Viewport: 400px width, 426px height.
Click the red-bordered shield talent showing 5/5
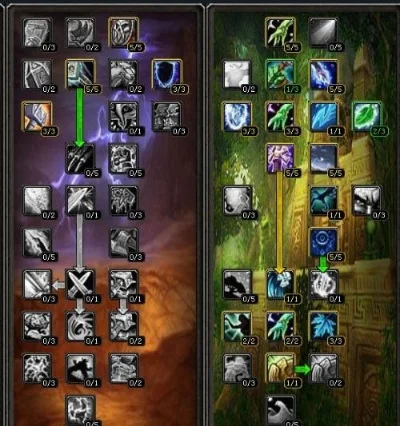pyautogui.click(x=123, y=32)
